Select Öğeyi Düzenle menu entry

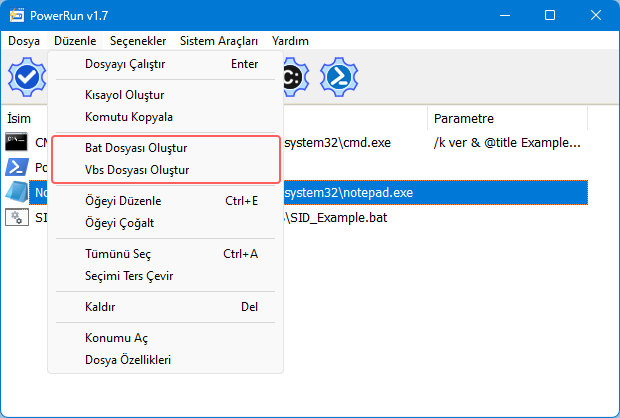[x=165, y=201]
